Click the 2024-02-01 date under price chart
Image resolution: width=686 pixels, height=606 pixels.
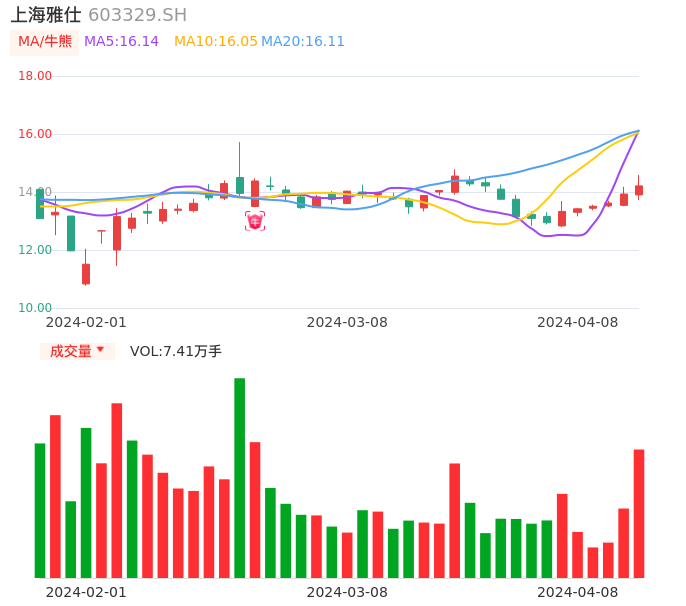coord(86,322)
